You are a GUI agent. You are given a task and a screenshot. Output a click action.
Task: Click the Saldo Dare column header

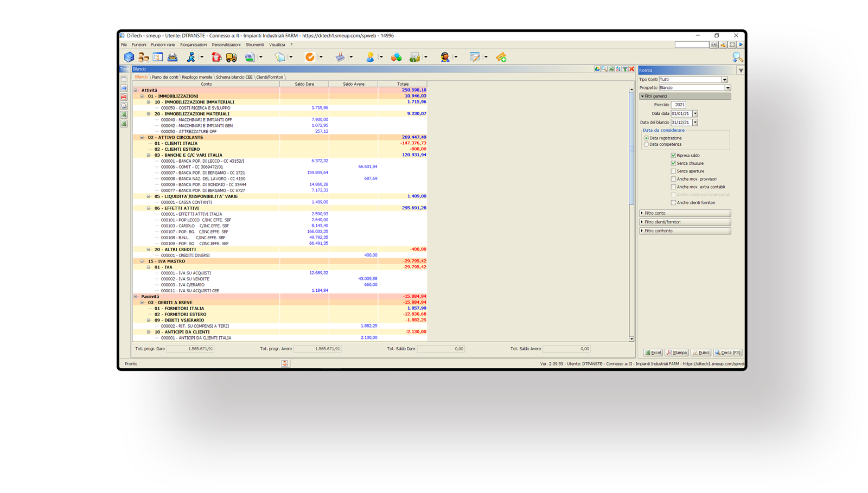tap(304, 84)
